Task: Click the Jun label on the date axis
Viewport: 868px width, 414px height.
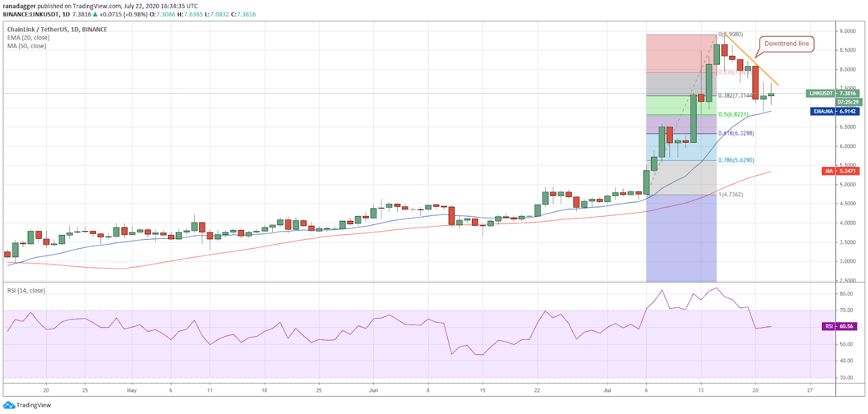Action: click(373, 390)
